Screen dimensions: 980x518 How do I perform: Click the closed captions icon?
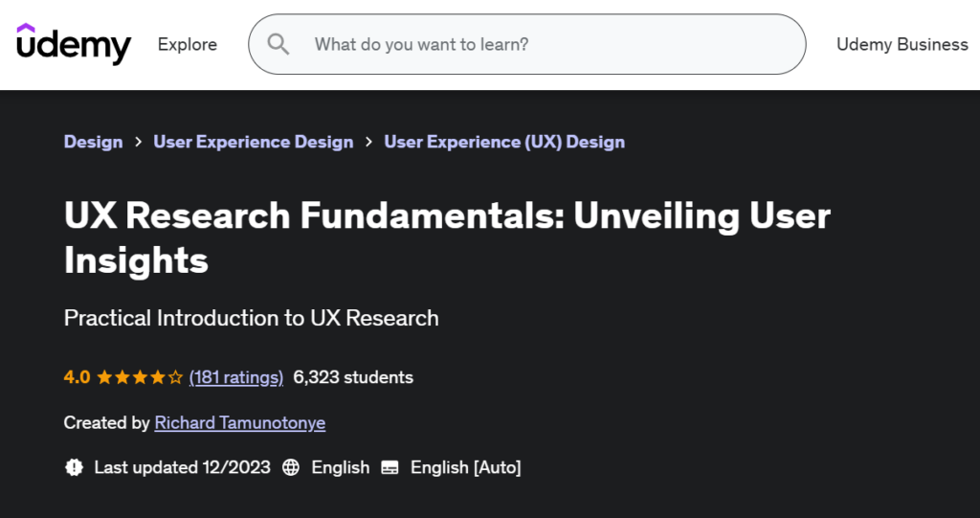point(390,467)
